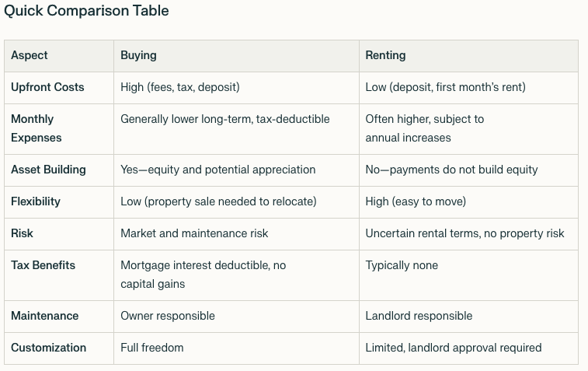Click the Asset Building row label
Viewport: 588px width, 371px height.
click(48, 170)
